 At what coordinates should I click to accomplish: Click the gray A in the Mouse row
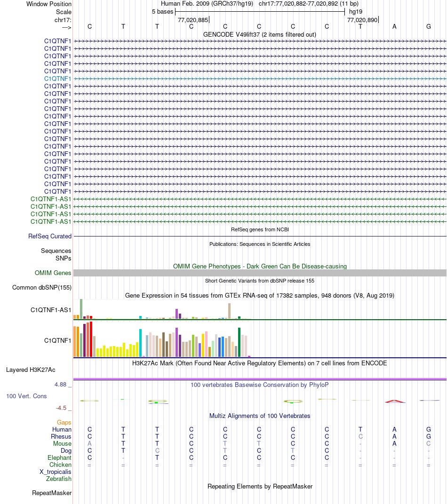89,443
